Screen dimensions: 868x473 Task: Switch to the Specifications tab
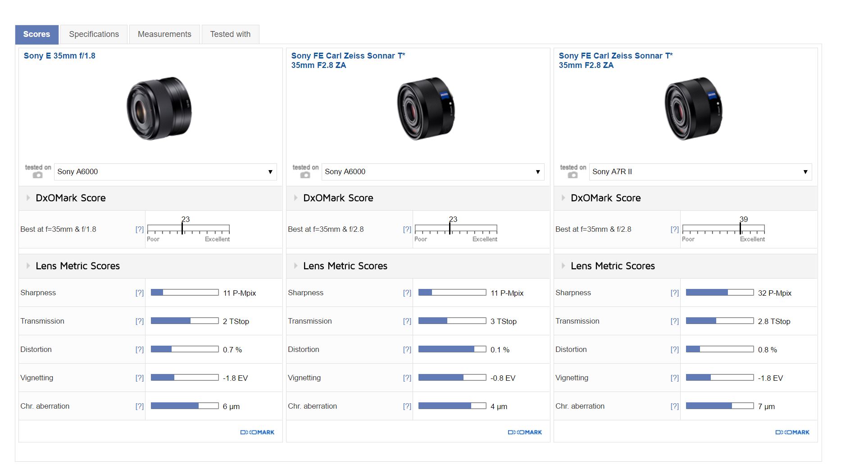click(94, 34)
